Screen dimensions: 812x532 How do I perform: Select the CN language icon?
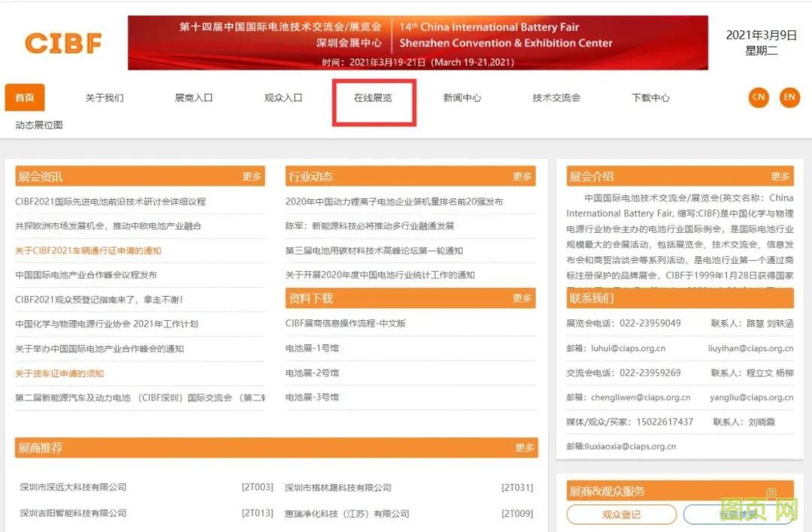(x=758, y=98)
